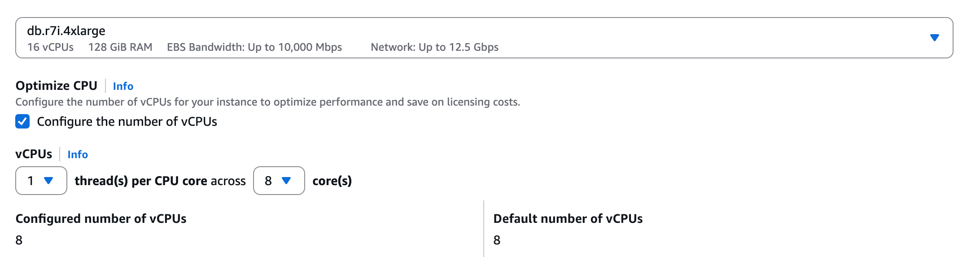Open the cores count dropdown showing 8

279,181
